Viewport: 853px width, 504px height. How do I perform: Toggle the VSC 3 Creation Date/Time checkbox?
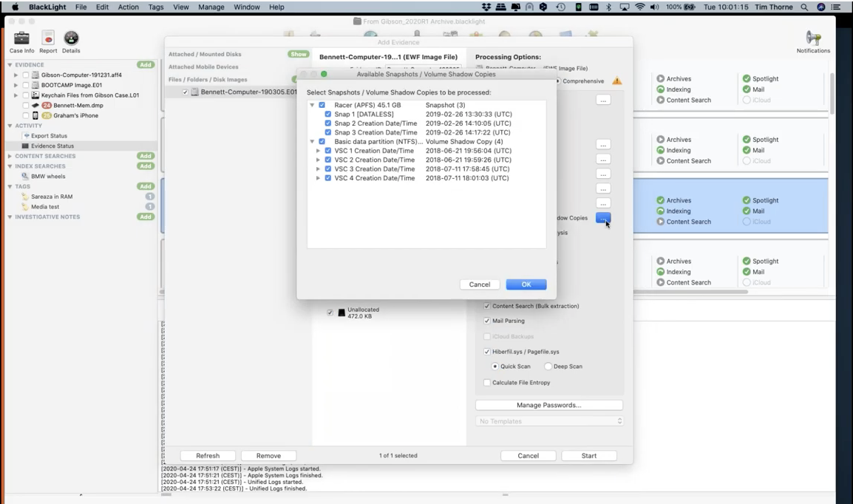click(x=328, y=169)
